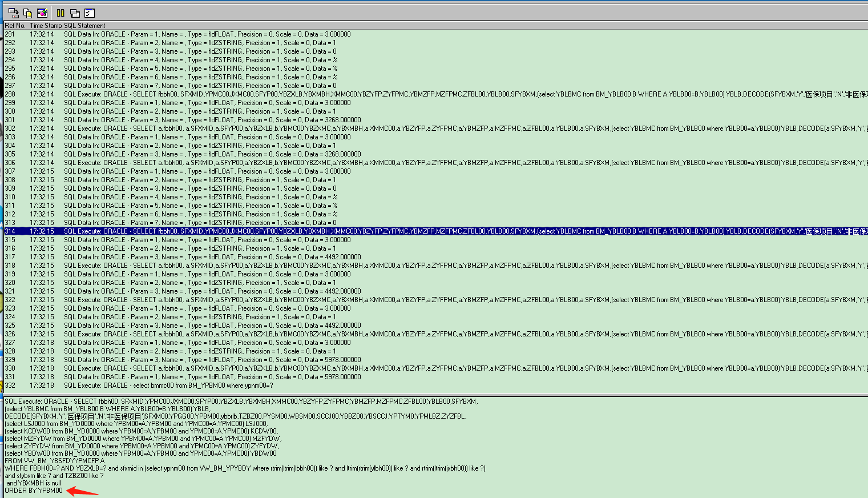Click the 'and YBXMBH is null' line

33,483
